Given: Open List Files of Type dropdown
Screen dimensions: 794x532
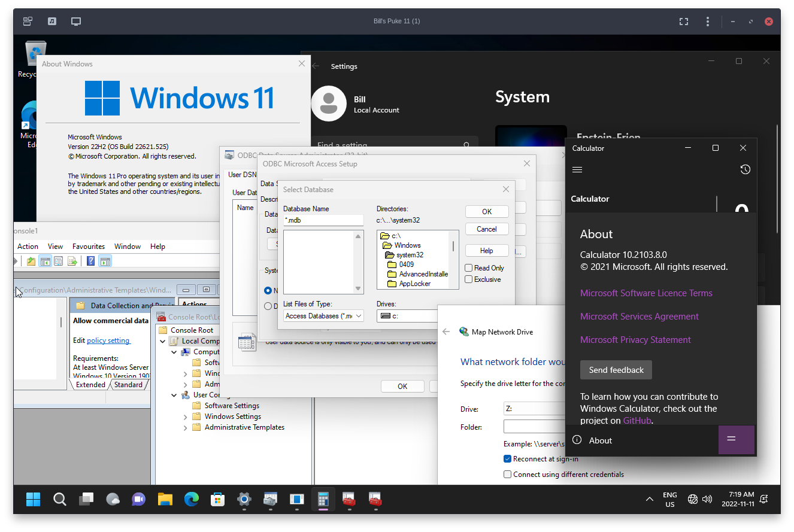Looking at the screenshot, I should point(323,316).
